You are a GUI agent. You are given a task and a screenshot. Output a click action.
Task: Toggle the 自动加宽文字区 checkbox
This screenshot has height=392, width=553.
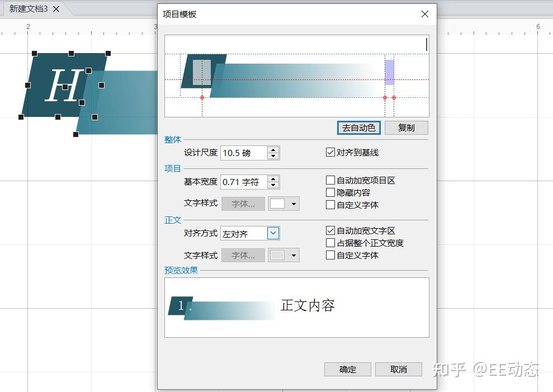click(330, 231)
